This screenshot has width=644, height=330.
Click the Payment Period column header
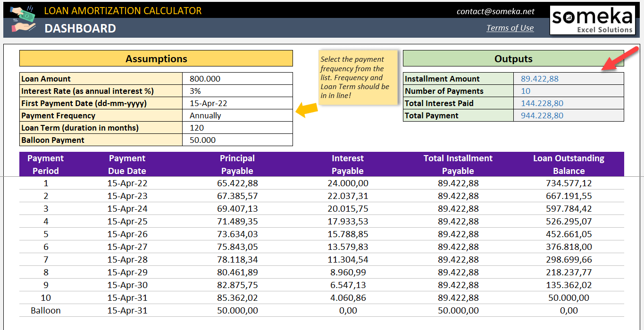click(45, 164)
